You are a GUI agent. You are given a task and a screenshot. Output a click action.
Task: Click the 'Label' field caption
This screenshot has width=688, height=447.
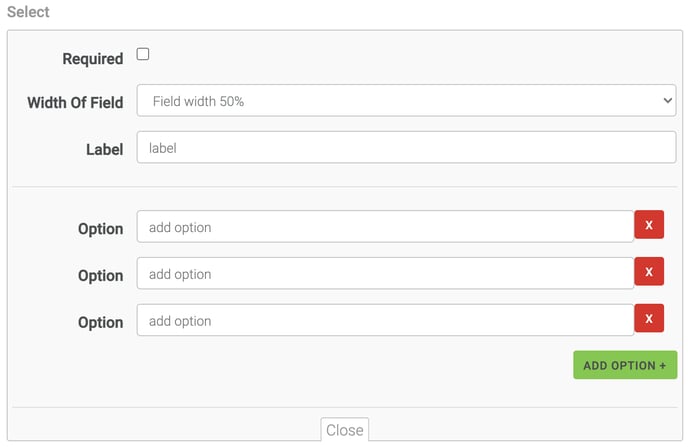(104, 149)
